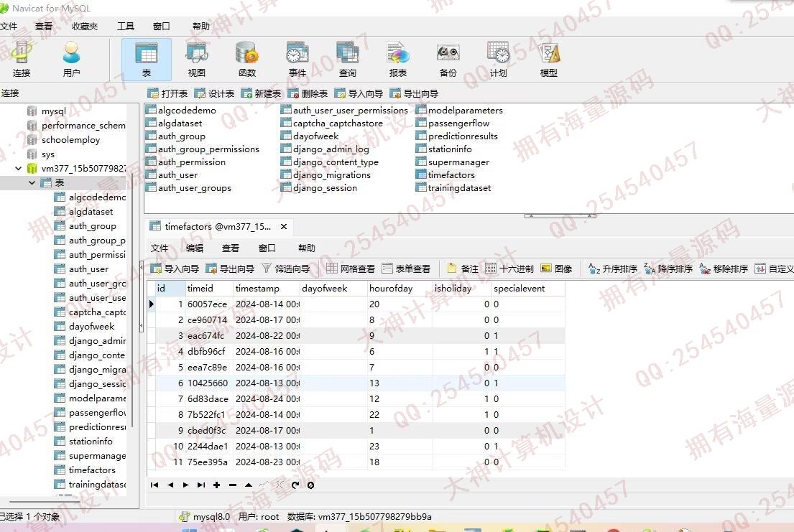Click the refresh records icon
794x532 pixels.
[295, 485]
